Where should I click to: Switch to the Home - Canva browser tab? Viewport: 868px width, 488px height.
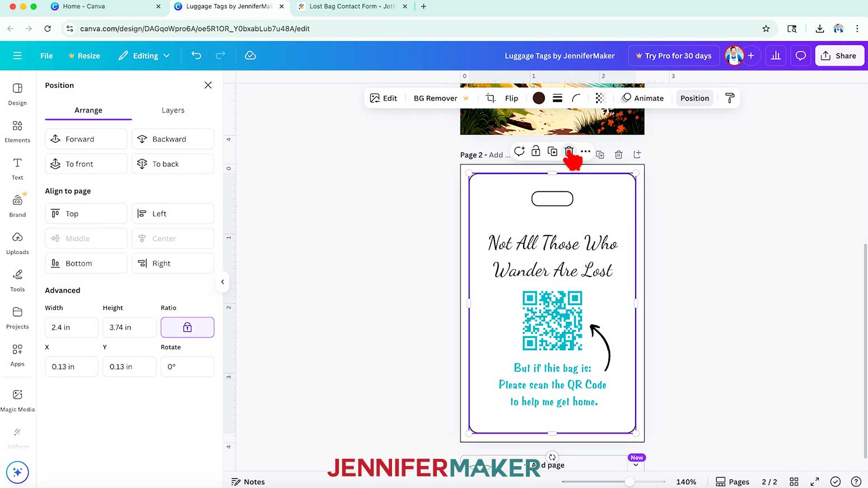coord(105,6)
